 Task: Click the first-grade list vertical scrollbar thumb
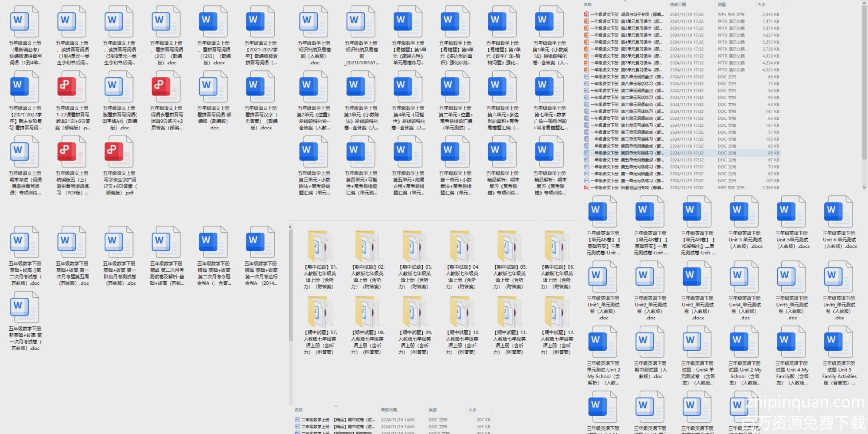(x=864, y=82)
